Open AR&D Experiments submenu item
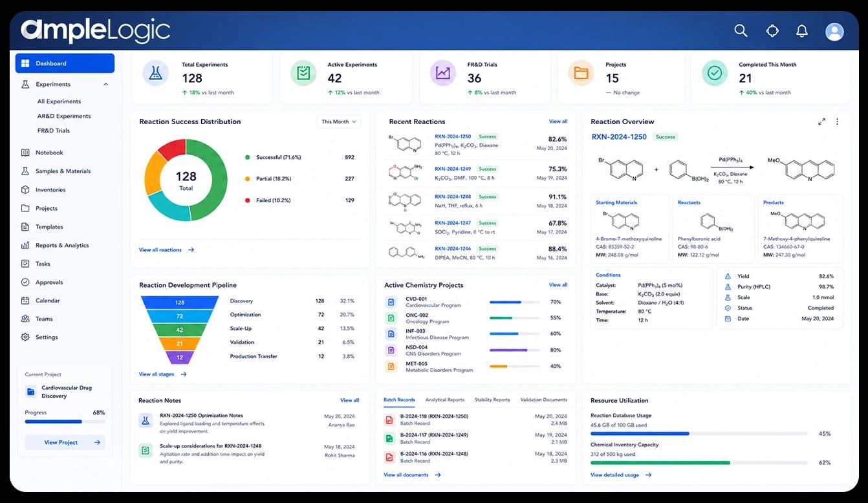 pos(64,116)
